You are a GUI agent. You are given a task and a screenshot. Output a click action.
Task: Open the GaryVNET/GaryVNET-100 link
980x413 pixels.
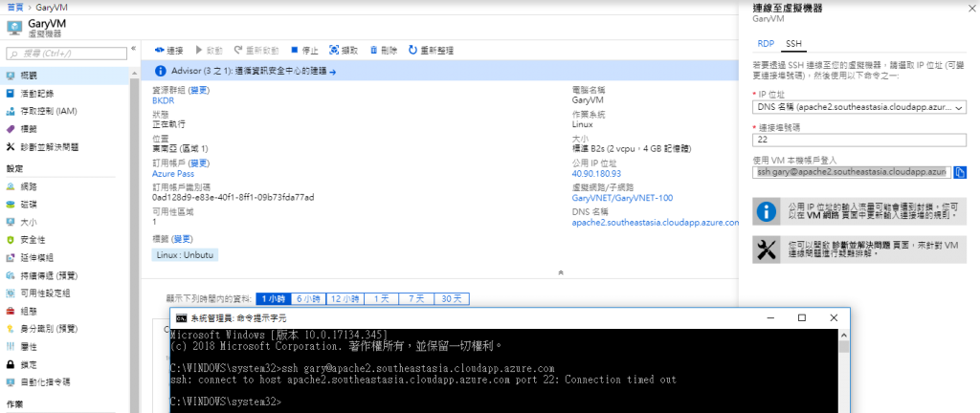click(x=622, y=198)
